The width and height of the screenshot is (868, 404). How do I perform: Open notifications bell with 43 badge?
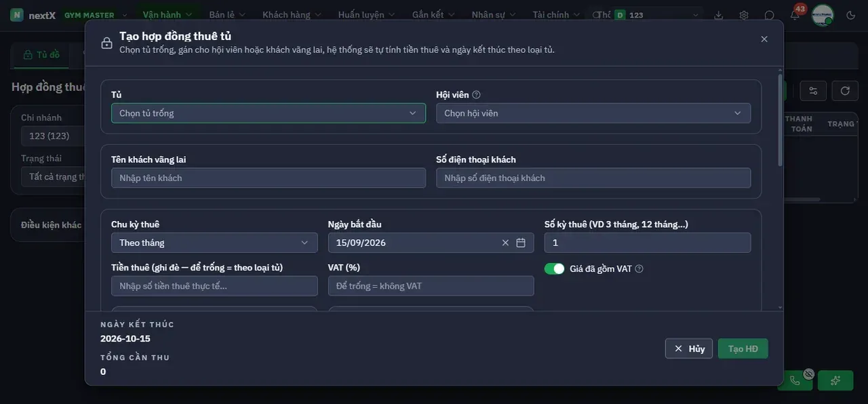coord(795,15)
